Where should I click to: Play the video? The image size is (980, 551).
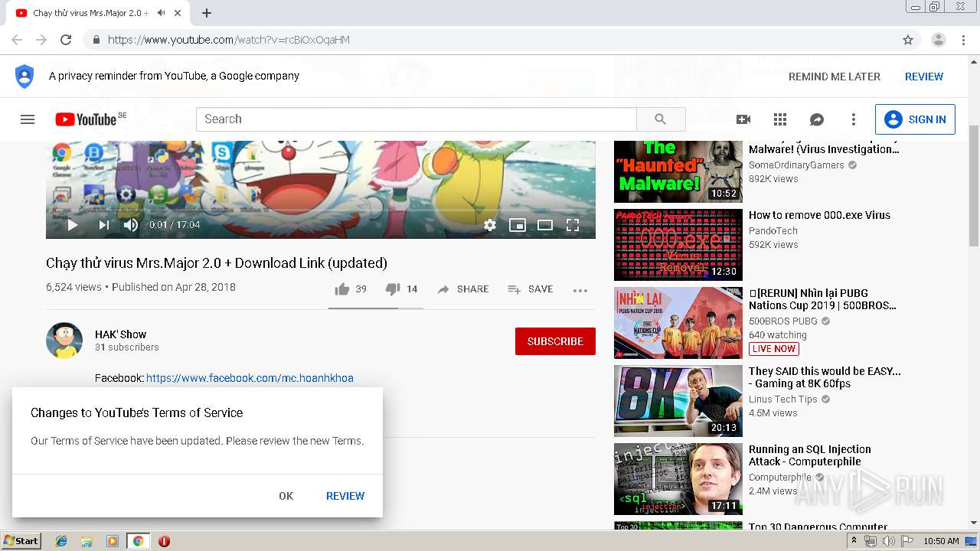click(72, 225)
